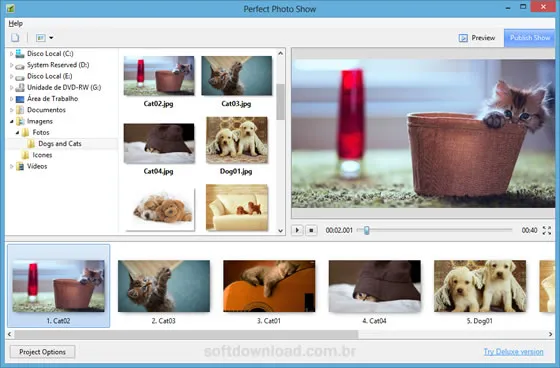Expand the Unidade de DVD-RW (G:) node
This screenshot has height=368, width=560.
coord(11,88)
